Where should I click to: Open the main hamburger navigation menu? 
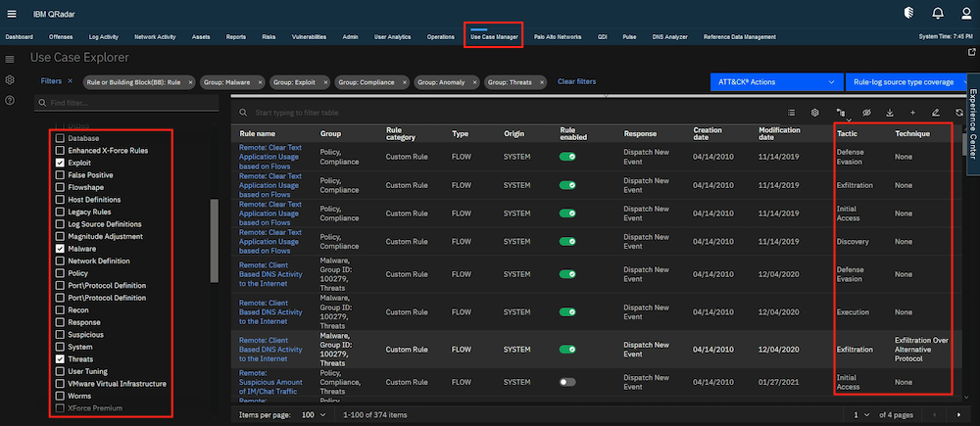point(12,14)
